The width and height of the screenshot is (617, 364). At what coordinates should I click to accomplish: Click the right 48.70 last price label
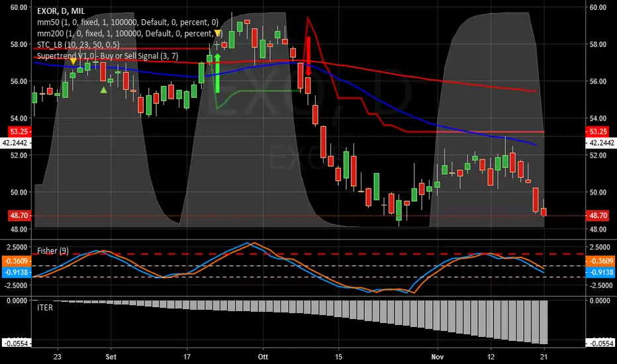pyautogui.click(x=597, y=215)
